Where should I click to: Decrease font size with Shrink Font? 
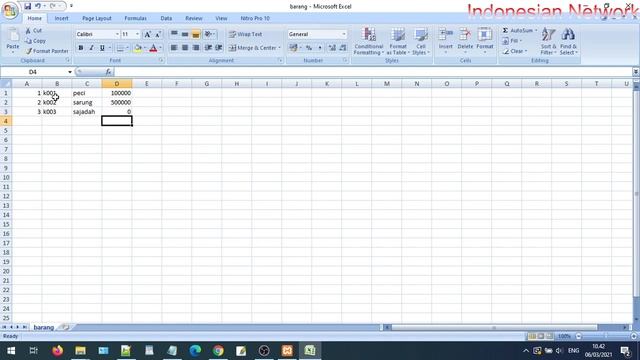tap(158, 35)
